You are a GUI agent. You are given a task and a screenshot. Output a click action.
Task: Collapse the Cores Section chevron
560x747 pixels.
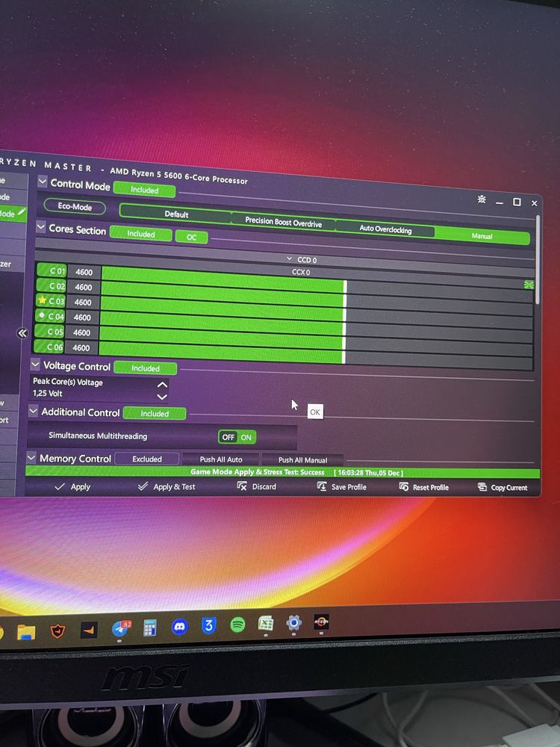pyautogui.click(x=41, y=227)
